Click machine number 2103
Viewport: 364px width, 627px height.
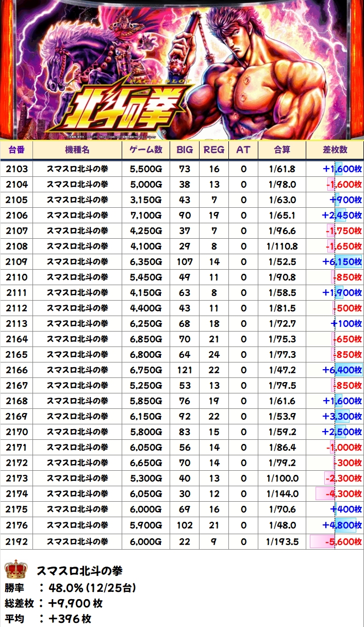coord(17,169)
